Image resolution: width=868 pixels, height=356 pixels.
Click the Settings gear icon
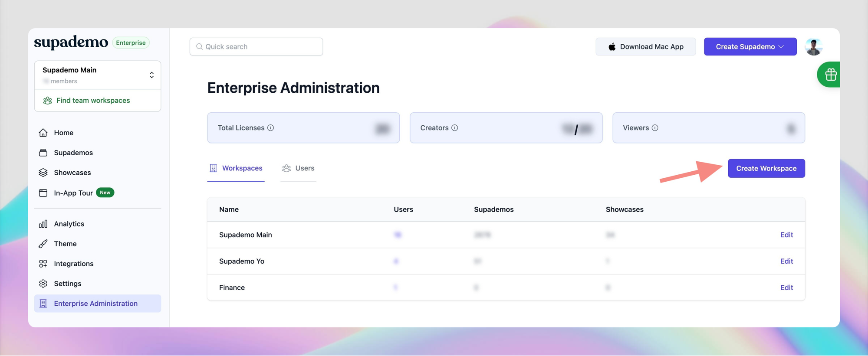click(x=43, y=284)
